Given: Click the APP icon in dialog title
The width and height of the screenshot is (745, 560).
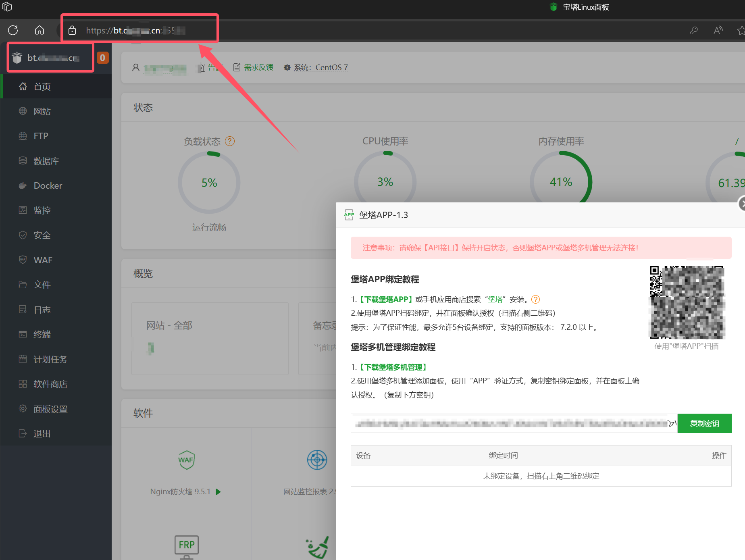Looking at the screenshot, I should coord(349,215).
